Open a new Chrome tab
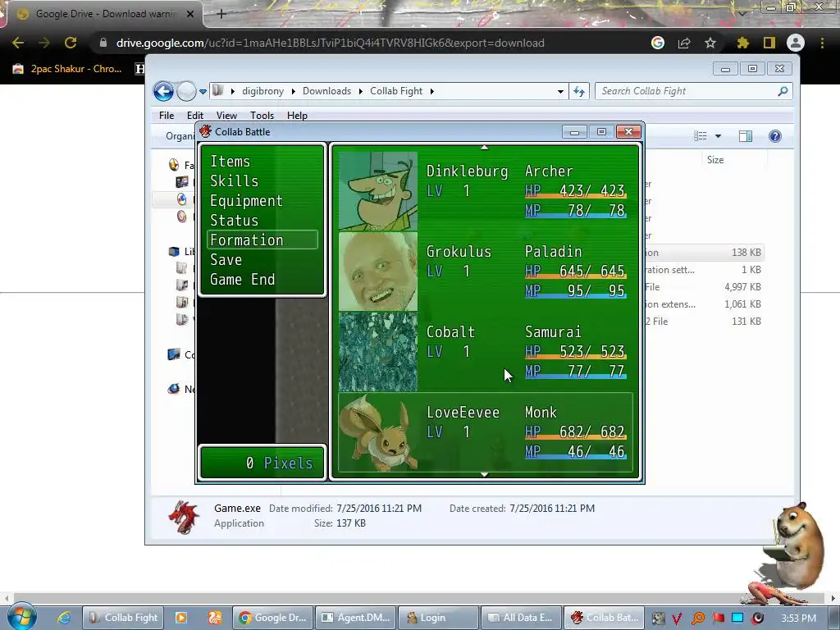Viewport: 840px width, 630px height. [221, 14]
